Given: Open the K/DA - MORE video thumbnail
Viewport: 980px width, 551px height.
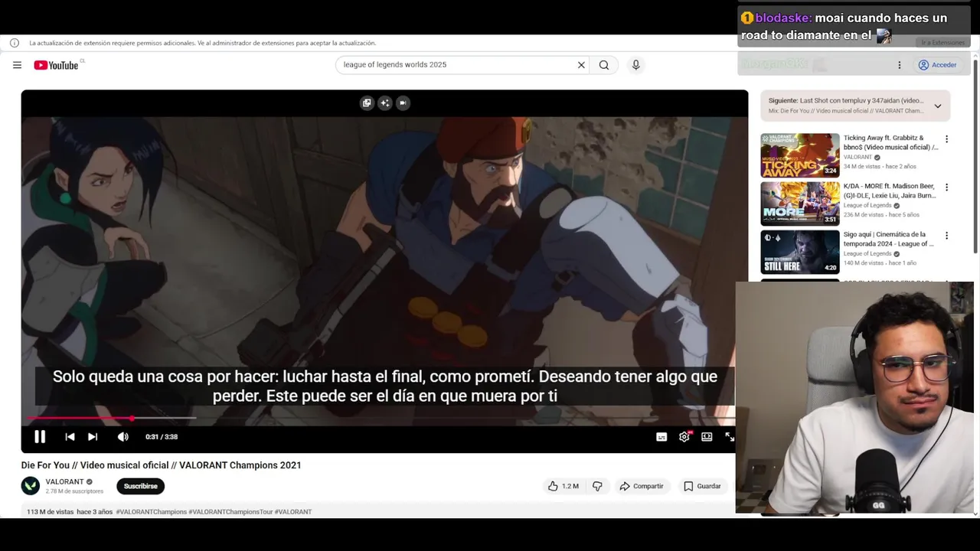Looking at the screenshot, I should pos(800,204).
